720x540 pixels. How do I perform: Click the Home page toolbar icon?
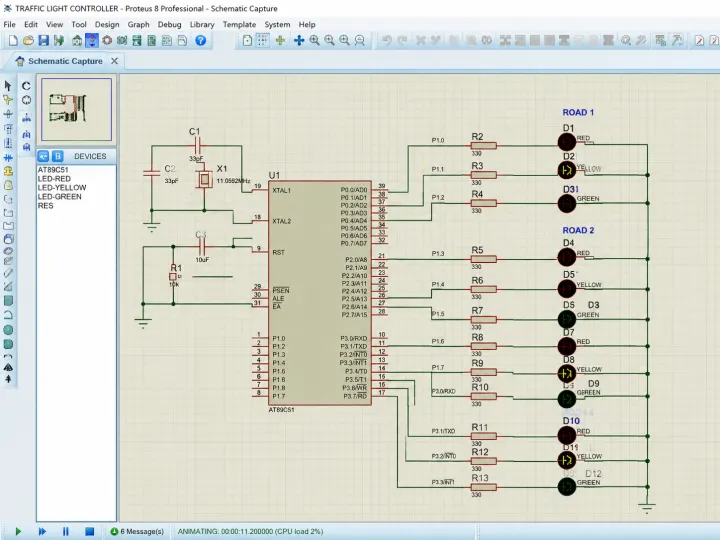[x=77, y=40]
